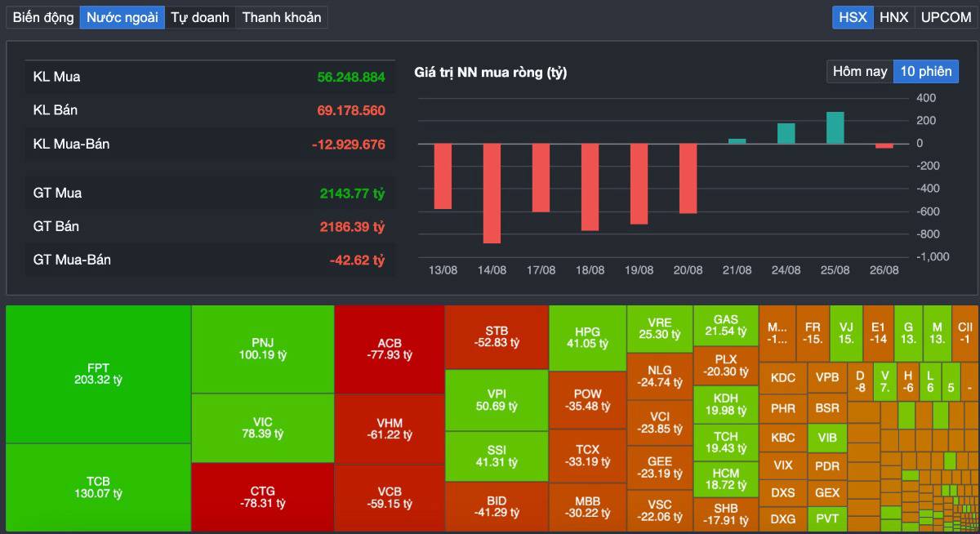Switch to the UPCOM exchange
The image size is (980, 534).
point(946,17)
